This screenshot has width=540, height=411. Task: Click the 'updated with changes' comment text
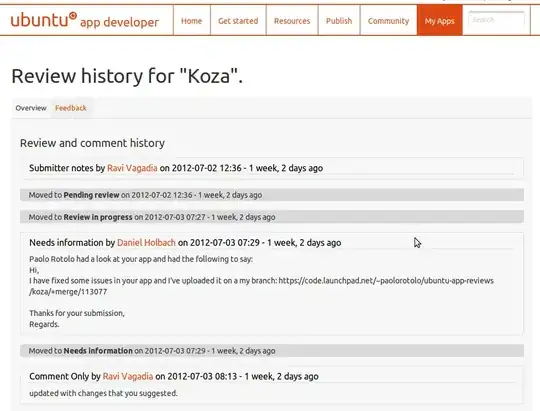tap(103, 393)
